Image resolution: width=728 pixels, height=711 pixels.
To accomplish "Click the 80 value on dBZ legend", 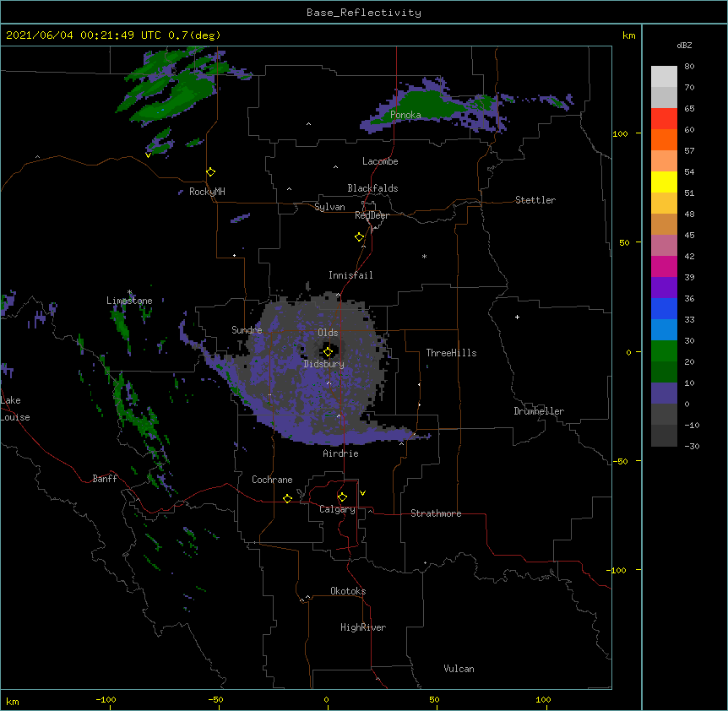I will [x=689, y=67].
